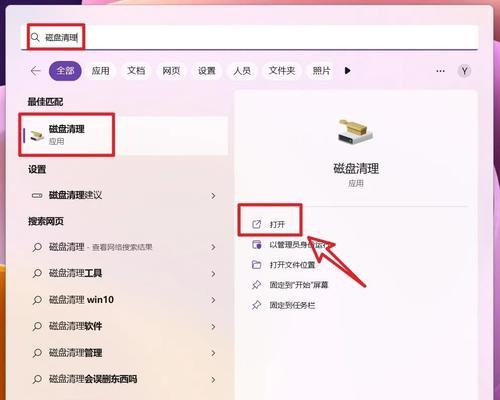This screenshot has width=500, height=400.
Task: Expand the 磁盘清理 win10 suggestion chevron
Action: click(213, 300)
